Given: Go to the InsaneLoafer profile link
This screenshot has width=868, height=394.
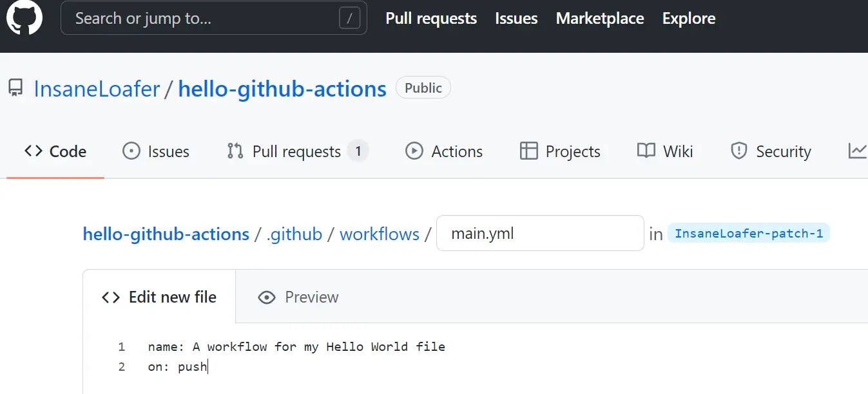Looking at the screenshot, I should [97, 88].
